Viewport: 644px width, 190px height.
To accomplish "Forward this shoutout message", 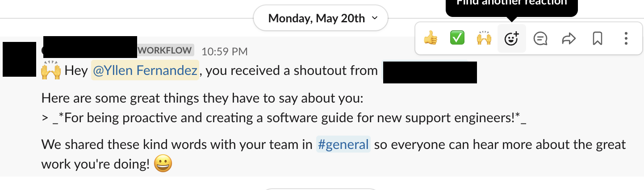I will pyautogui.click(x=568, y=39).
